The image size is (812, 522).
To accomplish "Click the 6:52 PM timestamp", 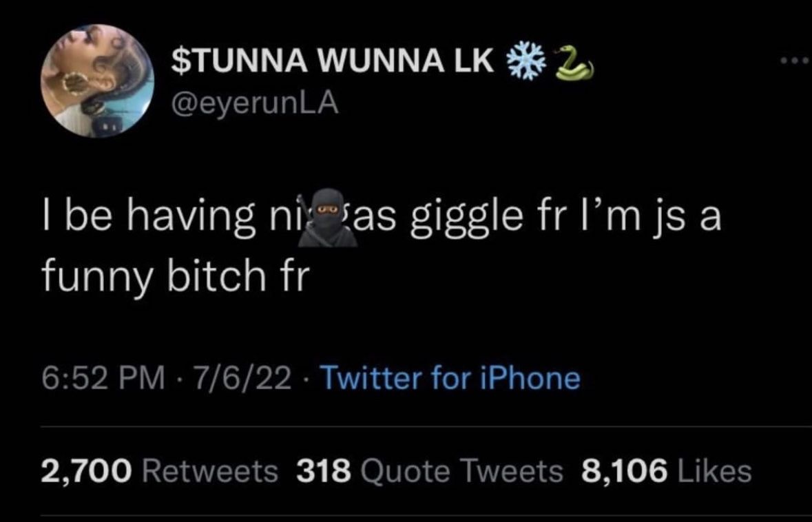I will tap(103, 378).
